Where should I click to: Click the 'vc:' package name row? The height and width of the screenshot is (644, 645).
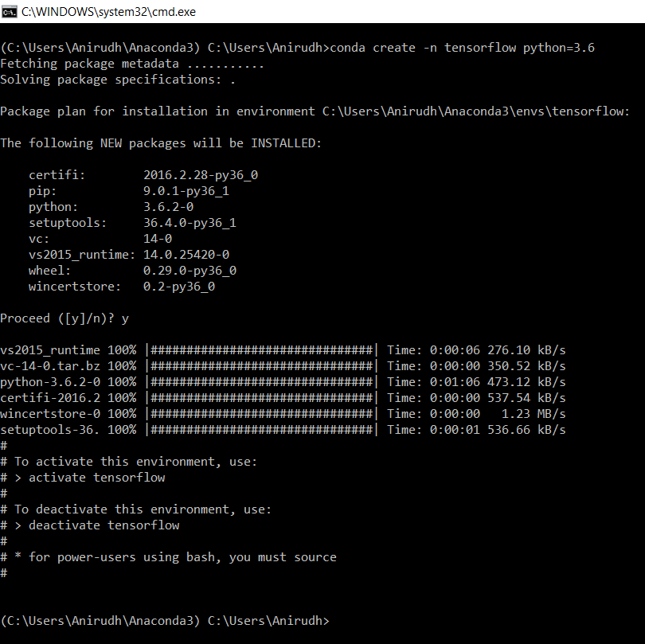pyautogui.click(x=39, y=239)
